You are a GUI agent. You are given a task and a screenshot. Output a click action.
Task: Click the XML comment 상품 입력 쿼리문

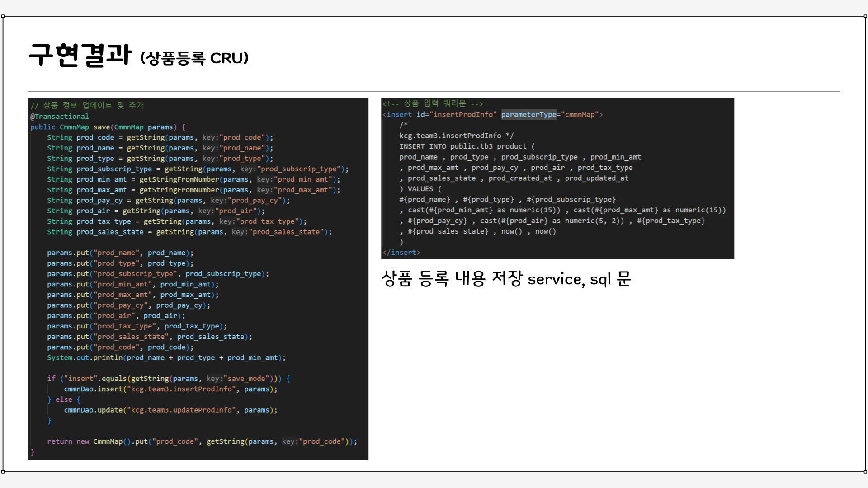point(433,103)
